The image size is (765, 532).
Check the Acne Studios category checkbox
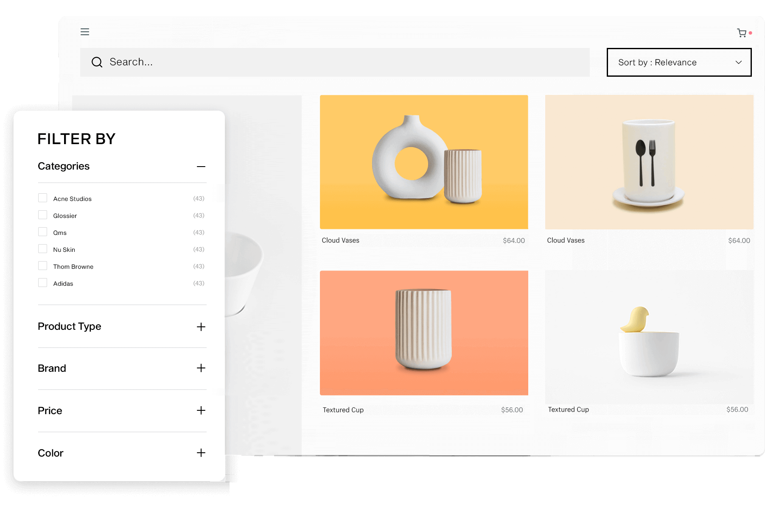(x=42, y=198)
